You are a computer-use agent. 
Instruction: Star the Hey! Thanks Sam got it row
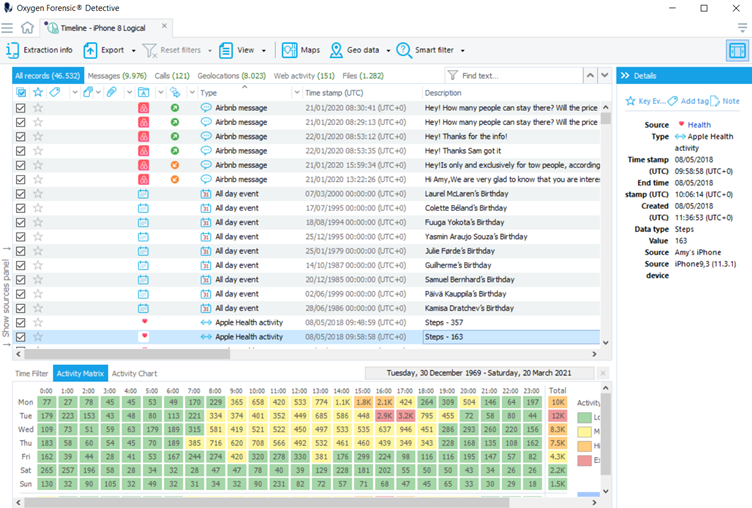pyautogui.click(x=38, y=151)
